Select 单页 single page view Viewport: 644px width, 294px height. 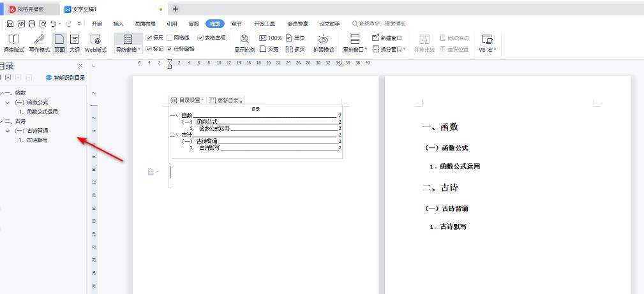click(x=296, y=38)
